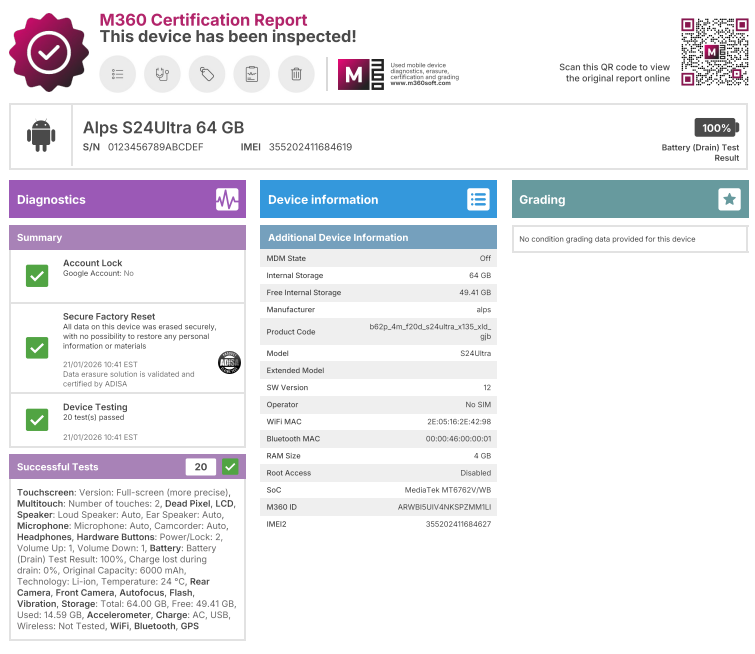This screenshot has height=654, width=755.
Task: Click the price tag icon
Action: (207, 74)
